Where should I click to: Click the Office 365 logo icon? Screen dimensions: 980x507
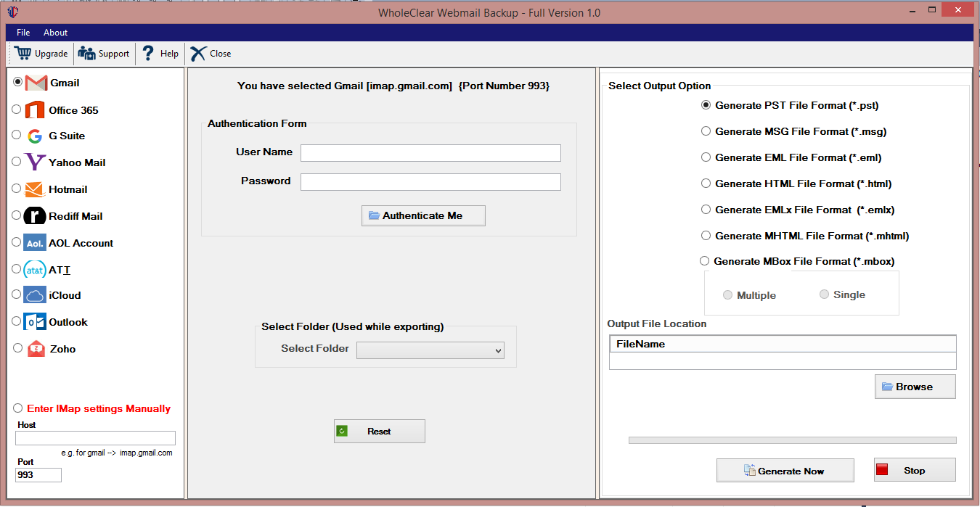(x=35, y=110)
